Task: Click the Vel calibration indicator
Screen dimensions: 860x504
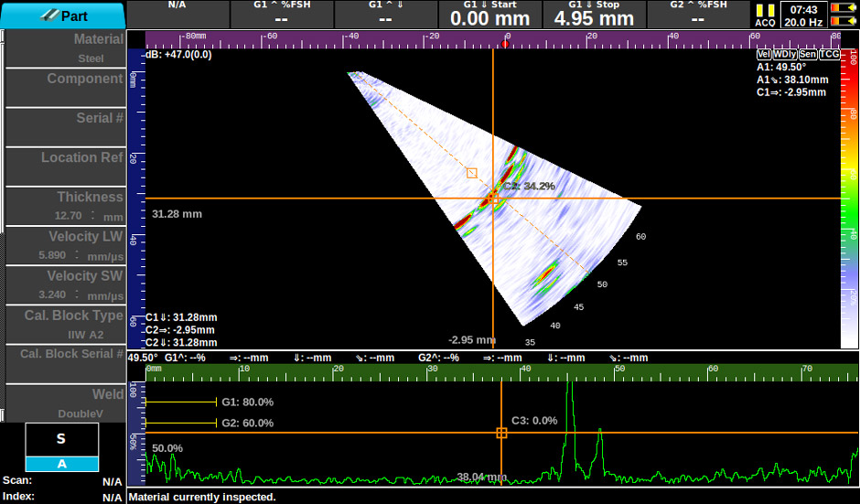Action: click(763, 55)
